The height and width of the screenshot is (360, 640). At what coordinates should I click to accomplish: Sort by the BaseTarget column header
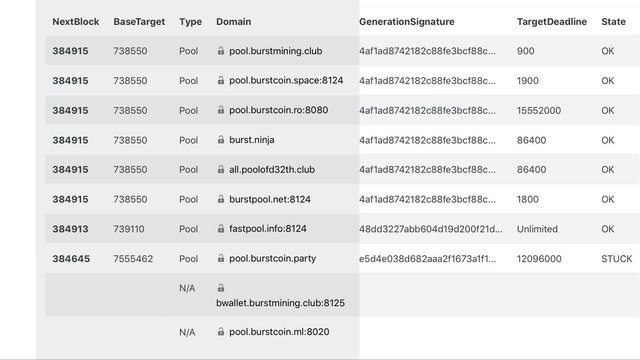[139, 22]
